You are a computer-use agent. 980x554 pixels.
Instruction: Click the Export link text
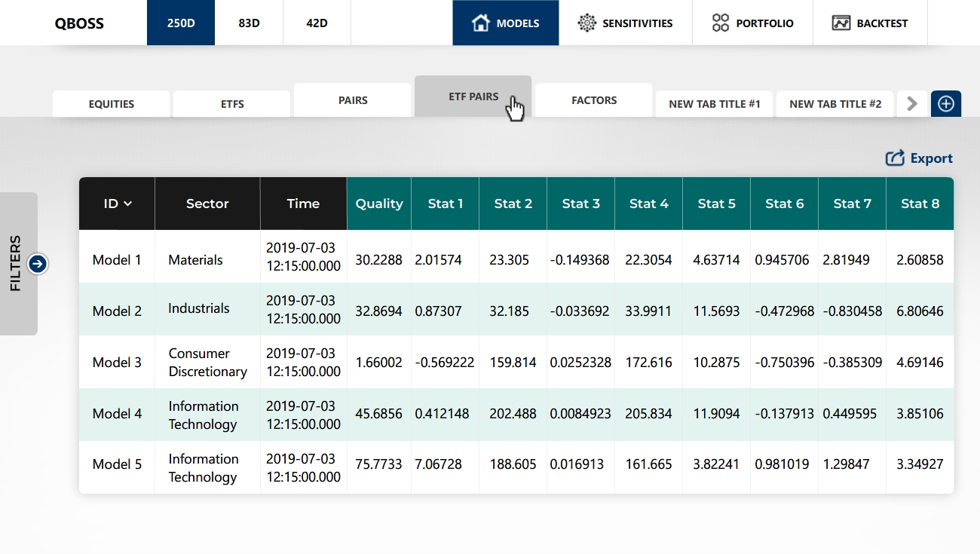pos(931,158)
